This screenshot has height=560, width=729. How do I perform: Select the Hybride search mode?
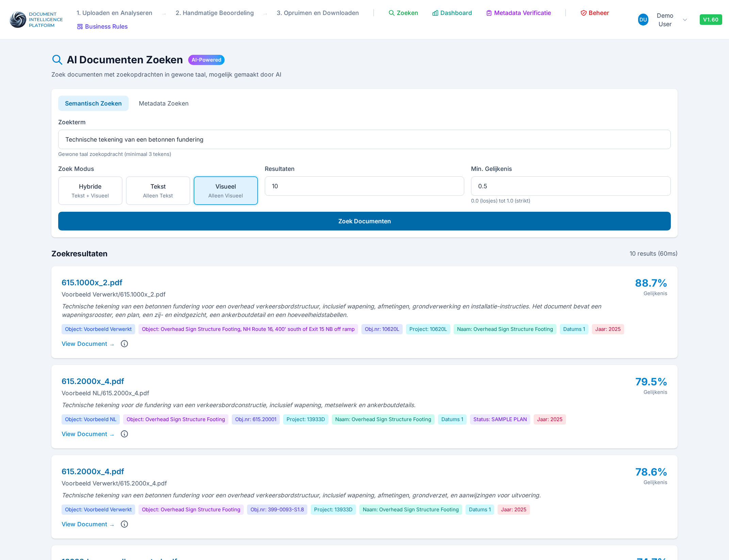(90, 191)
